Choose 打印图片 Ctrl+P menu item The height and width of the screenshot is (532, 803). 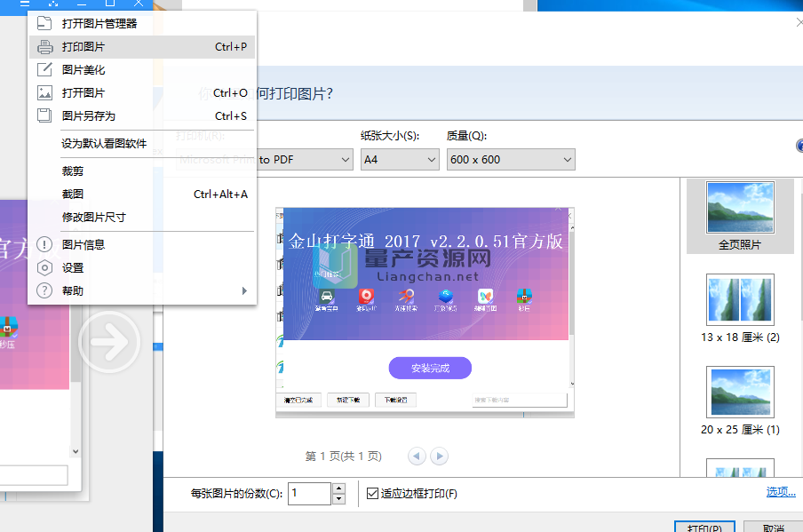[142, 46]
